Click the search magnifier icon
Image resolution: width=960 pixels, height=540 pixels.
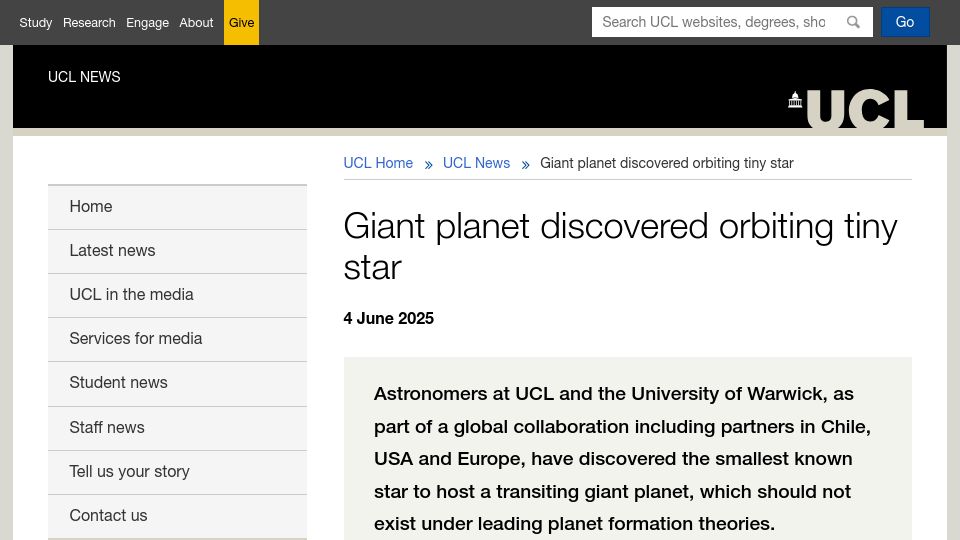(x=853, y=22)
